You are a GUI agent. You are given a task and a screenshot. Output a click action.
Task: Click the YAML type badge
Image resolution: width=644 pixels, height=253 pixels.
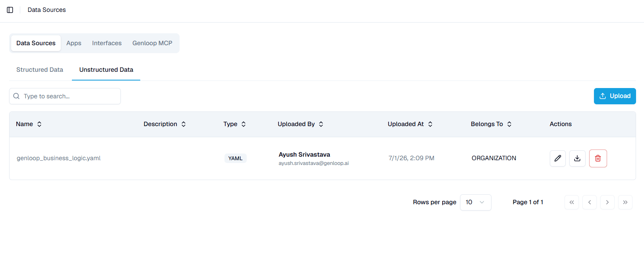pos(235,158)
